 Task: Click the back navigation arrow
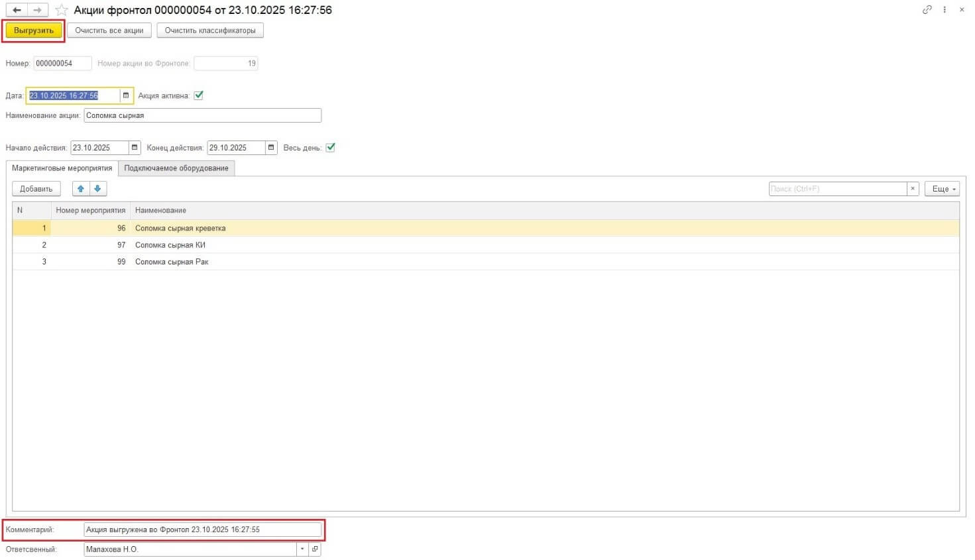point(17,10)
